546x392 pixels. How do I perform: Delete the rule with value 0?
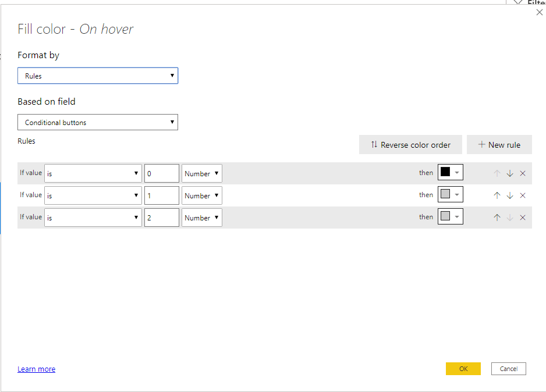point(523,173)
